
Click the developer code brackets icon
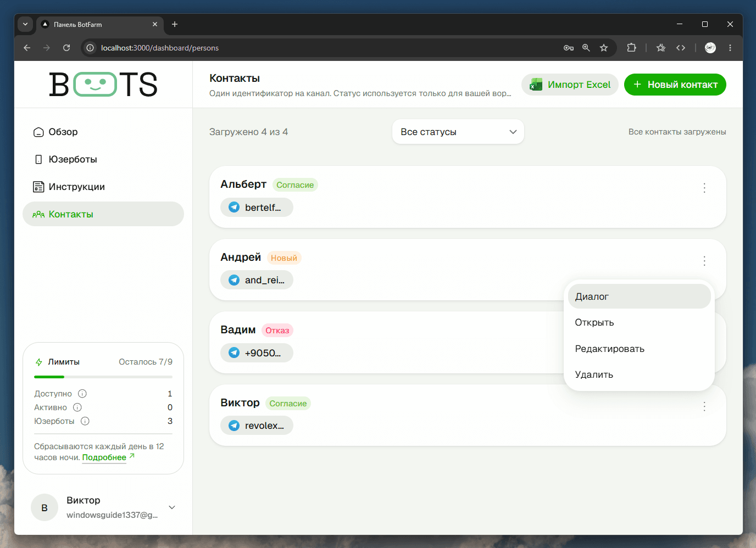click(681, 48)
